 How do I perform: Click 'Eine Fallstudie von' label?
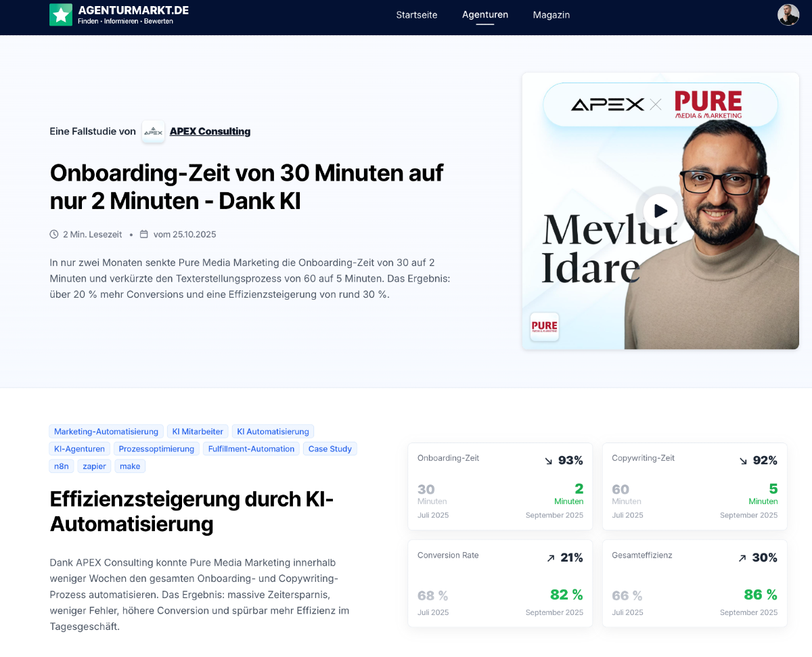93,131
